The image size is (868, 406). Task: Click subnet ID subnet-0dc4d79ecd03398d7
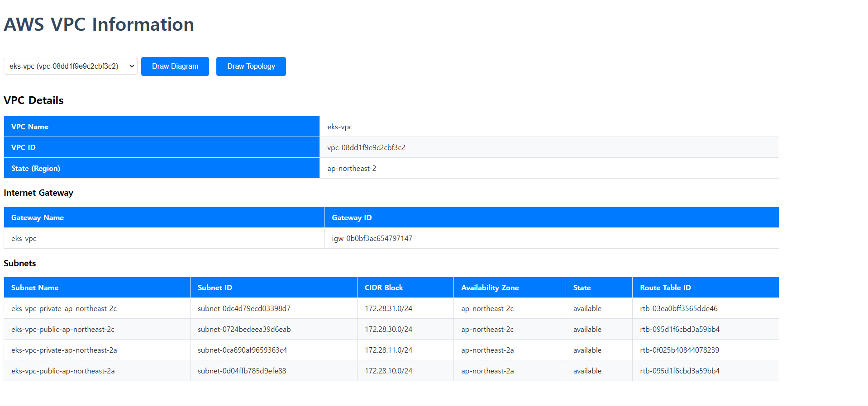coord(244,308)
